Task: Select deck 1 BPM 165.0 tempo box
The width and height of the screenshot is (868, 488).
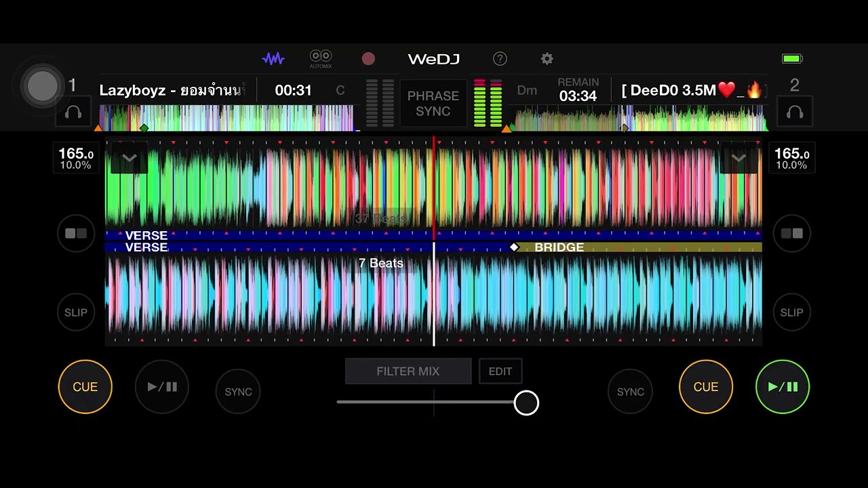Action: pyautogui.click(x=76, y=159)
